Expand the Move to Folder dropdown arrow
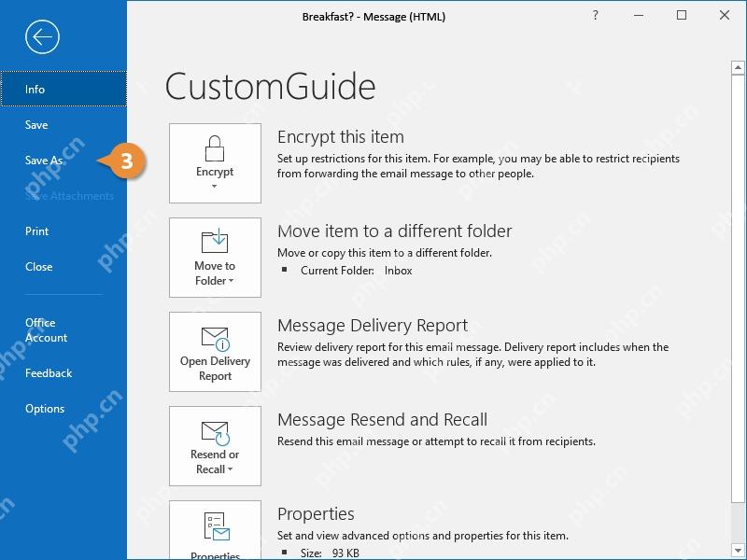The image size is (747, 560). pos(231,281)
